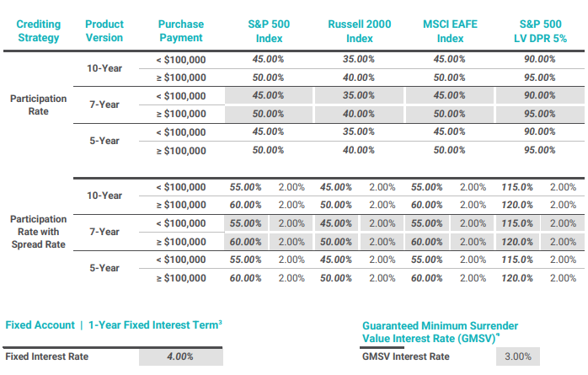Click the shaded 115.0% cell in 7-Year row
The width and height of the screenshot is (588, 375).
(x=517, y=223)
